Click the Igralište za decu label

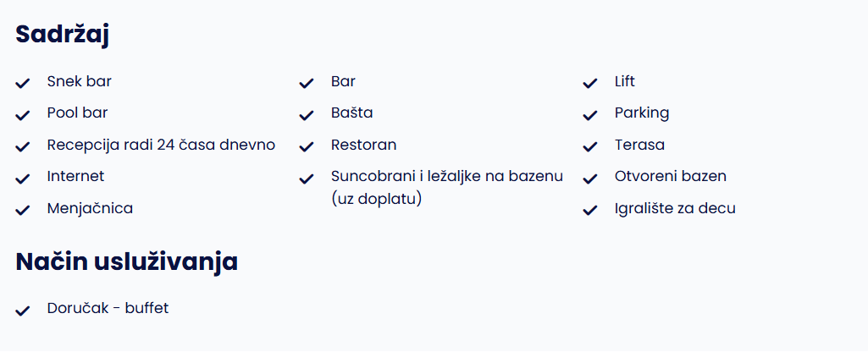click(x=675, y=209)
